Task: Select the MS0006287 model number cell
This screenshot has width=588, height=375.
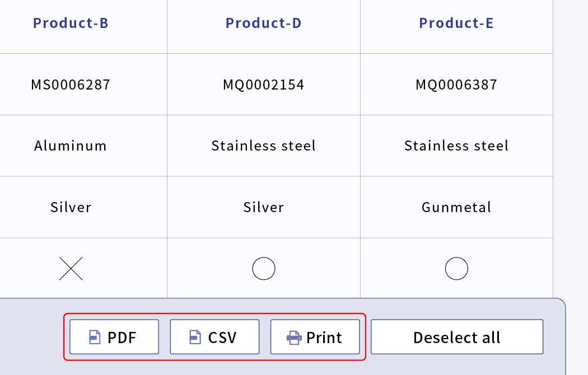Action: (71, 85)
